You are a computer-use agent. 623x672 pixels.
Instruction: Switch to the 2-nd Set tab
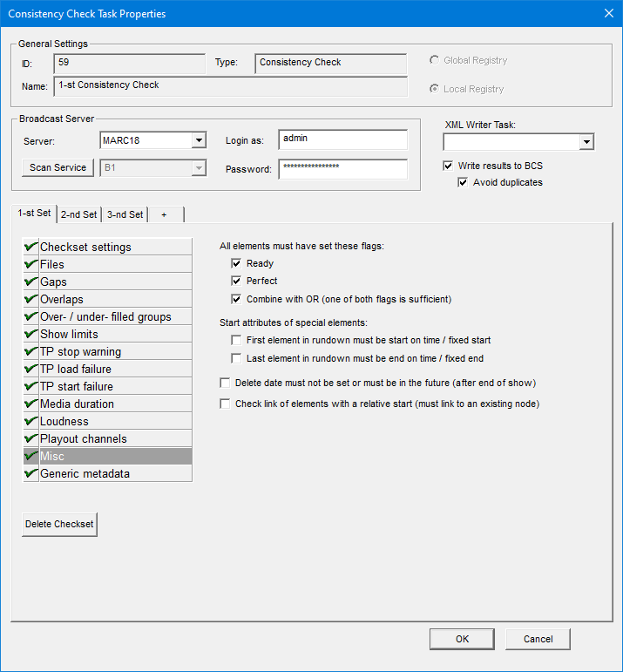coord(78,214)
